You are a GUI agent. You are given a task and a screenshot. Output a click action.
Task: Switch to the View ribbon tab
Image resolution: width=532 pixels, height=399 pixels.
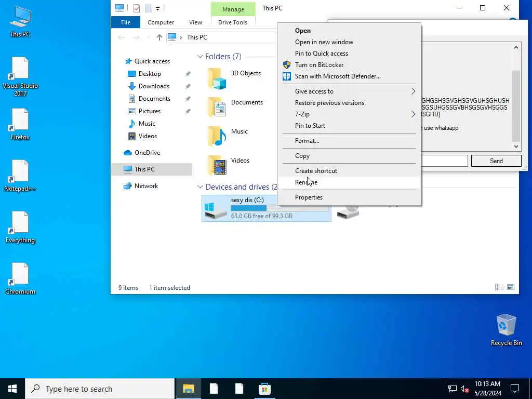click(x=195, y=22)
